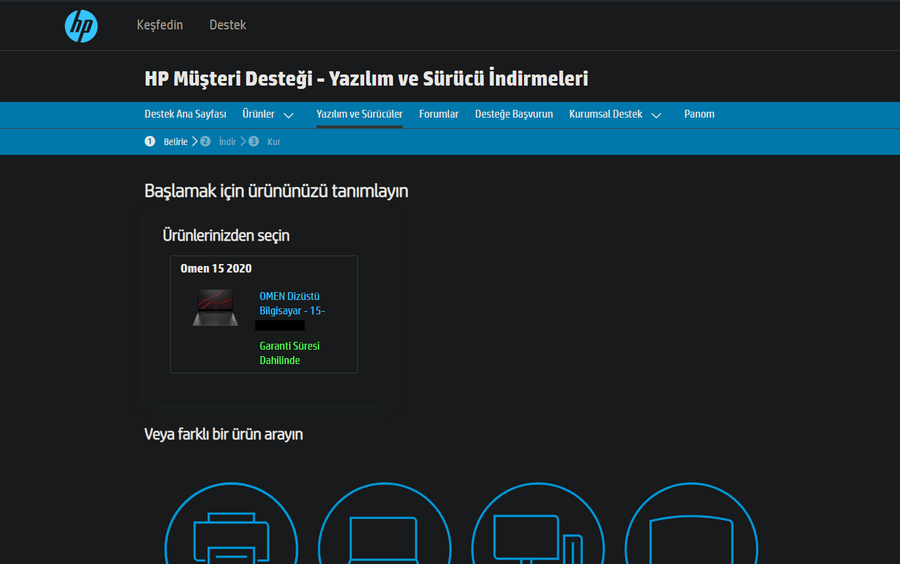This screenshot has width=900, height=564.
Task: Click step 1 Belirle number icon
Action: click(150, 141)
